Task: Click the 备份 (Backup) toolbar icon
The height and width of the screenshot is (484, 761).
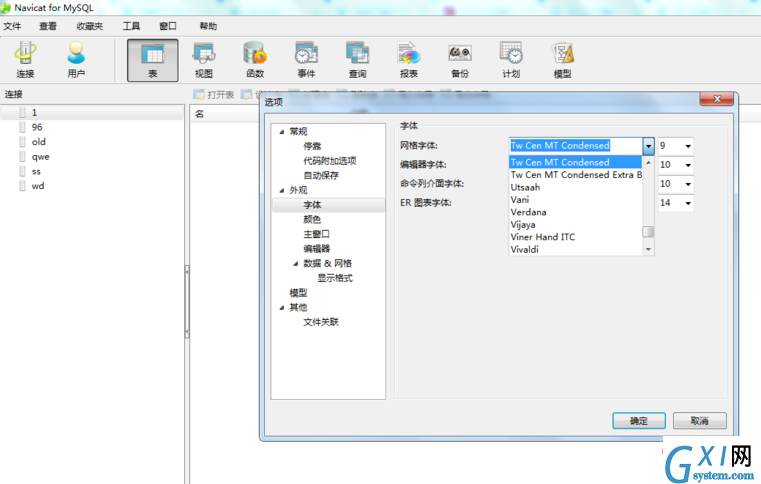Action: (460, 60)
